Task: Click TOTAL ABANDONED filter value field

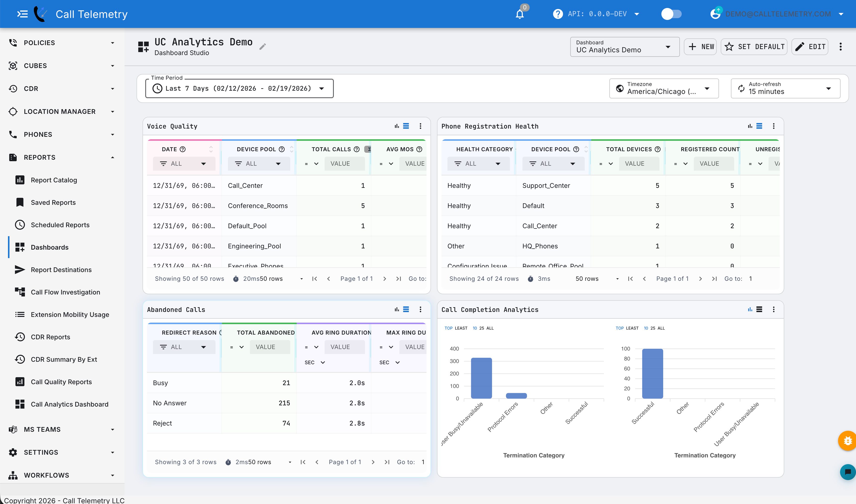Action: [x=270, y=347]
